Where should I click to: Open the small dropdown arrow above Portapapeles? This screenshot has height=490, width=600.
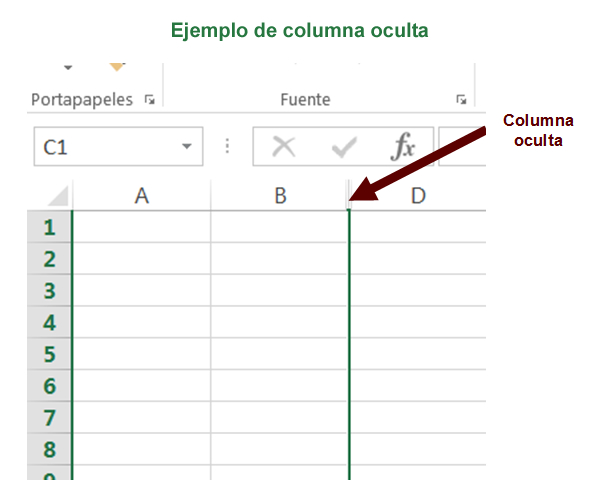(x=68, y=68)
